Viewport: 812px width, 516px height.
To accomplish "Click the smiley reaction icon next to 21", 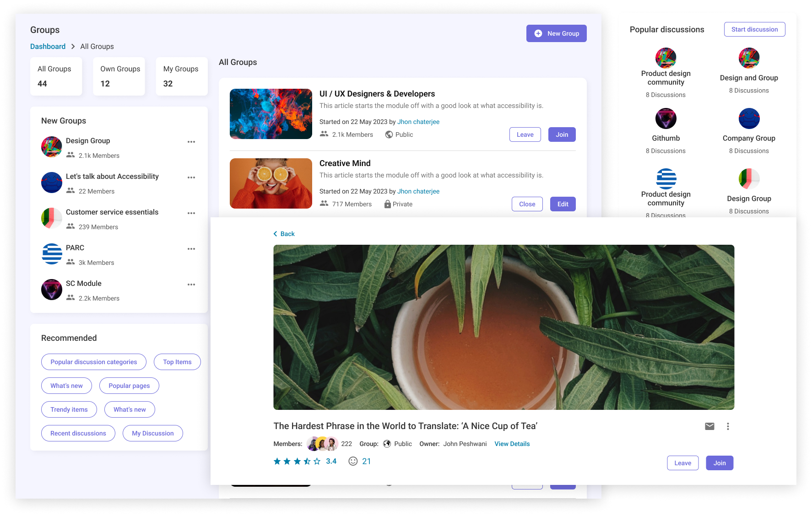I will point(353,461).
